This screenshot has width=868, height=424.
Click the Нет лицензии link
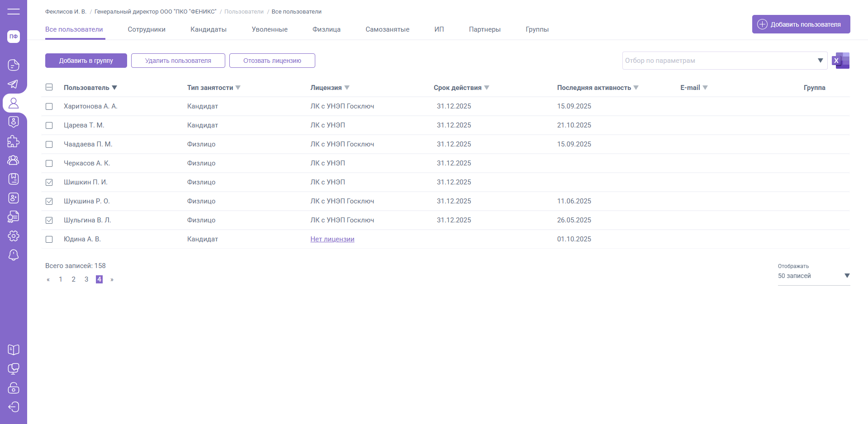pos(332,239)
